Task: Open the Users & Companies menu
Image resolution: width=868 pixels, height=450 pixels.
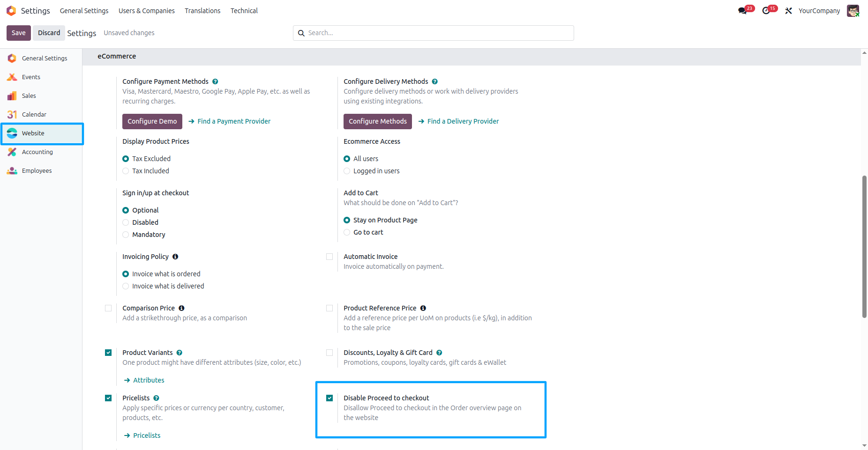Action: tap(146, 10)
